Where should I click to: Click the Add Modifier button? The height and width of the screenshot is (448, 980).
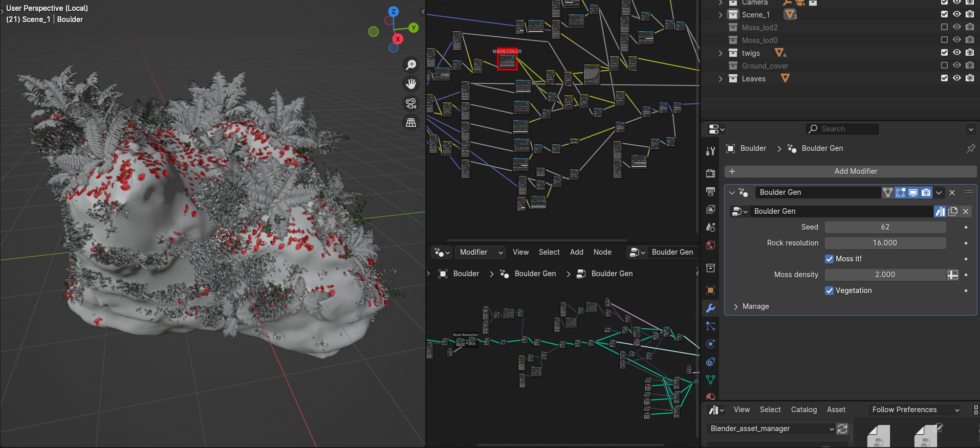(851, 171)
